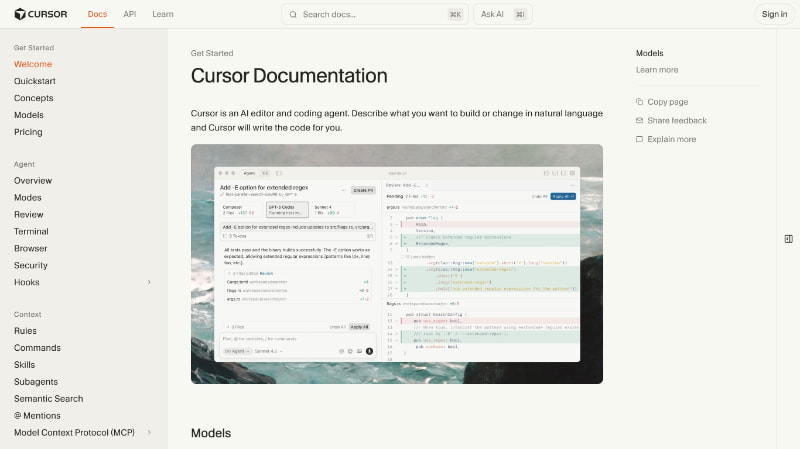This screenshot has width=800, height=449.
Task: Click the Models section heading
Action: (x=211, y=433)
